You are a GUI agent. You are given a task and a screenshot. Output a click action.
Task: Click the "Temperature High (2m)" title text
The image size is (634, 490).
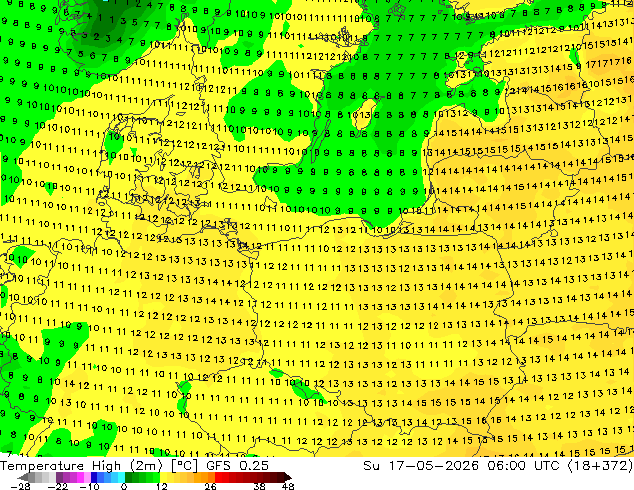(81, 466)
